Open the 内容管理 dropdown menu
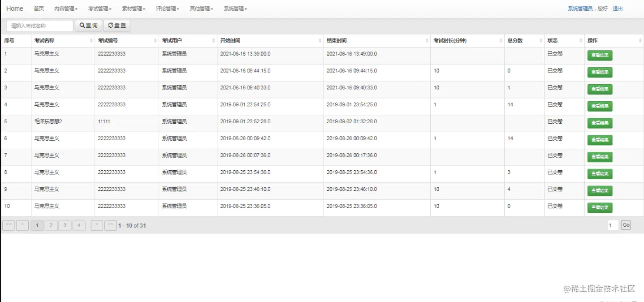The image size is (644, 302). pyautogui.click(x=66, y=9)
